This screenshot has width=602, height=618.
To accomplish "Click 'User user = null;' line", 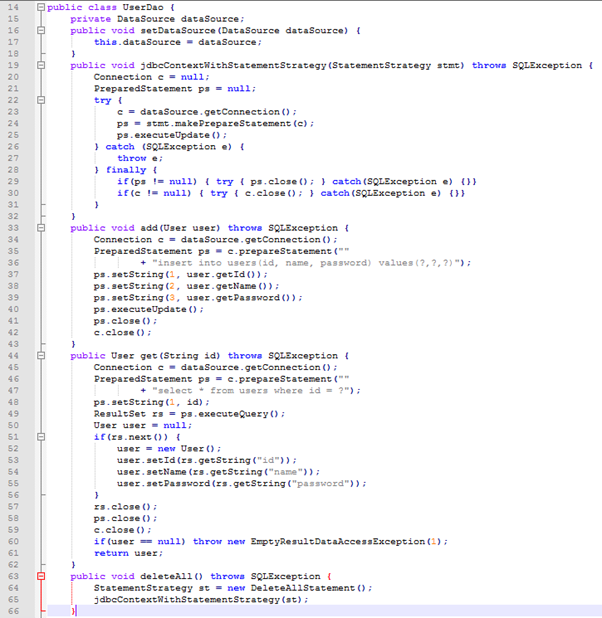I will tap(143, 425).
